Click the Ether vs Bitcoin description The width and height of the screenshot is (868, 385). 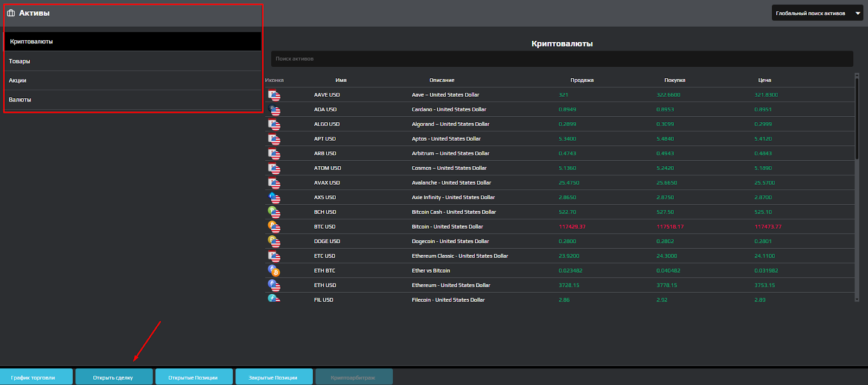coord(431,271)
